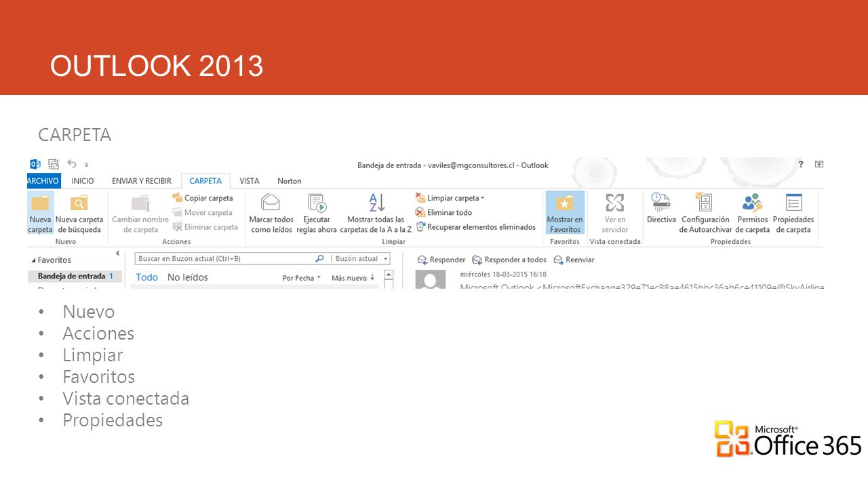Click Mostrar todas las carpetas de la A a la Z
868x488 pixels.
pos(376,213)
